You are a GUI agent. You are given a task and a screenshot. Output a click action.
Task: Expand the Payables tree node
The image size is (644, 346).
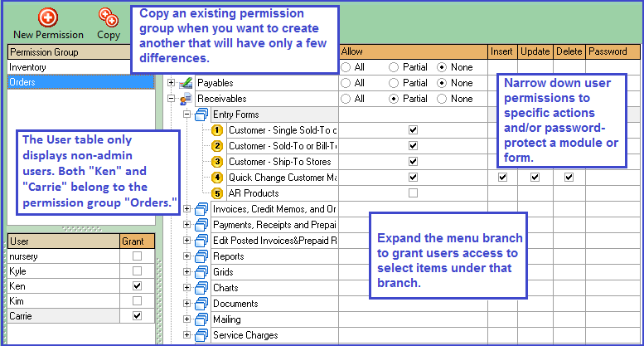point(172,83)
